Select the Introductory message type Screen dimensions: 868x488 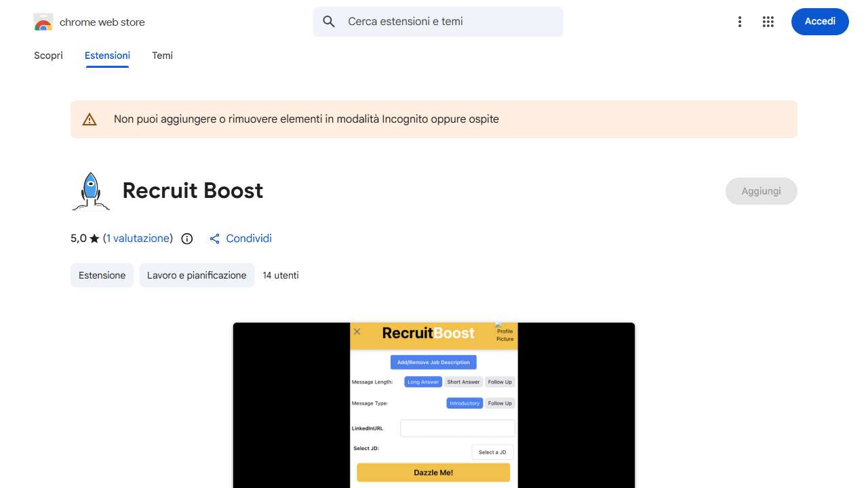tap(464, 403)
